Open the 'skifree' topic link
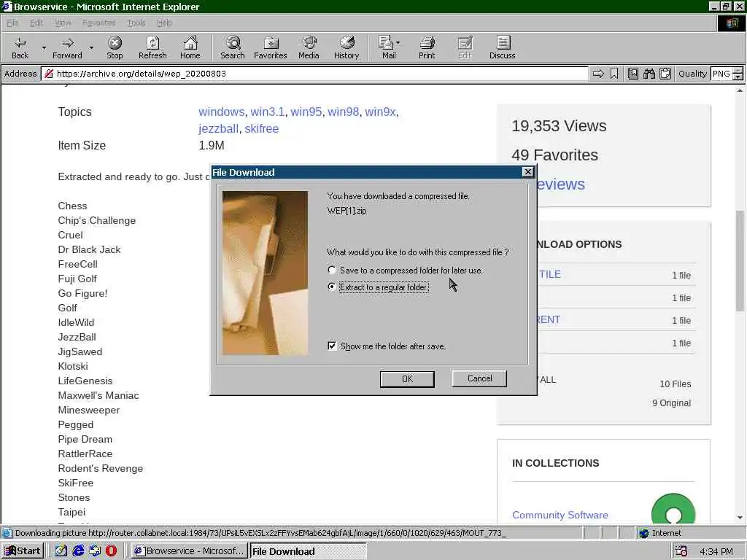This screenshot has height=560, width=747. [262, 128]
